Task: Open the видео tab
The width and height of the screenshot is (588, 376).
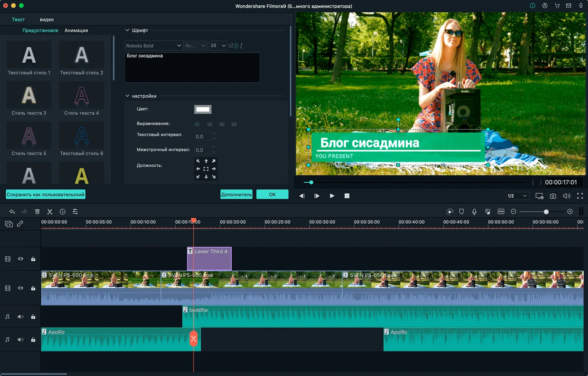Action: pos(47,20)
